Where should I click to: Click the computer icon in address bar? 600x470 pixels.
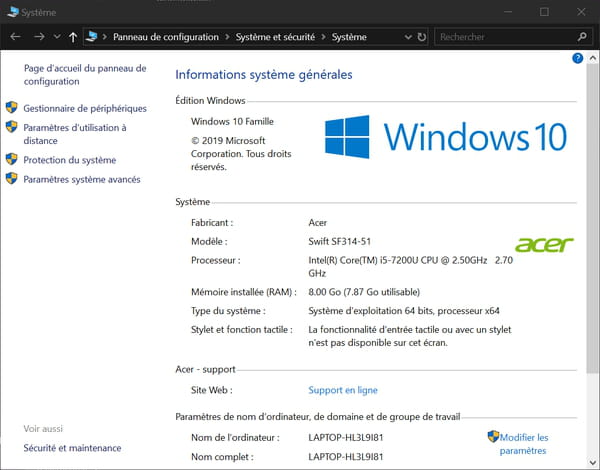point(91,36)
